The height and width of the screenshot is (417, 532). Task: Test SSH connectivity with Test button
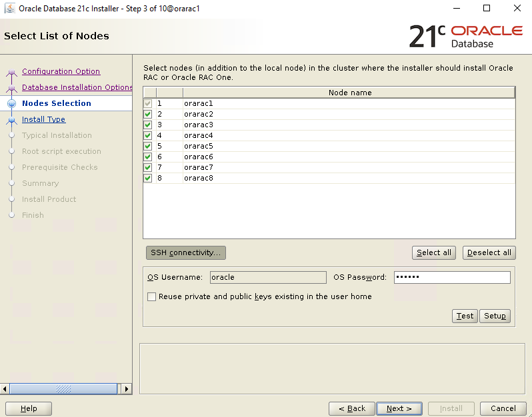pyautogui.click(x=465, y=316)
